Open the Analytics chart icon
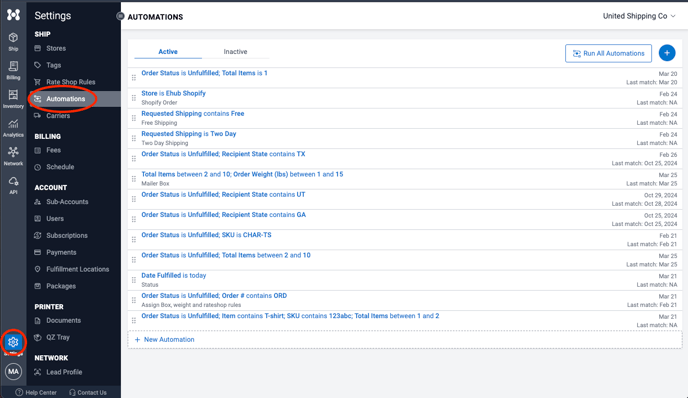Viewport: 688px width, 398px height. coord(13,128)
